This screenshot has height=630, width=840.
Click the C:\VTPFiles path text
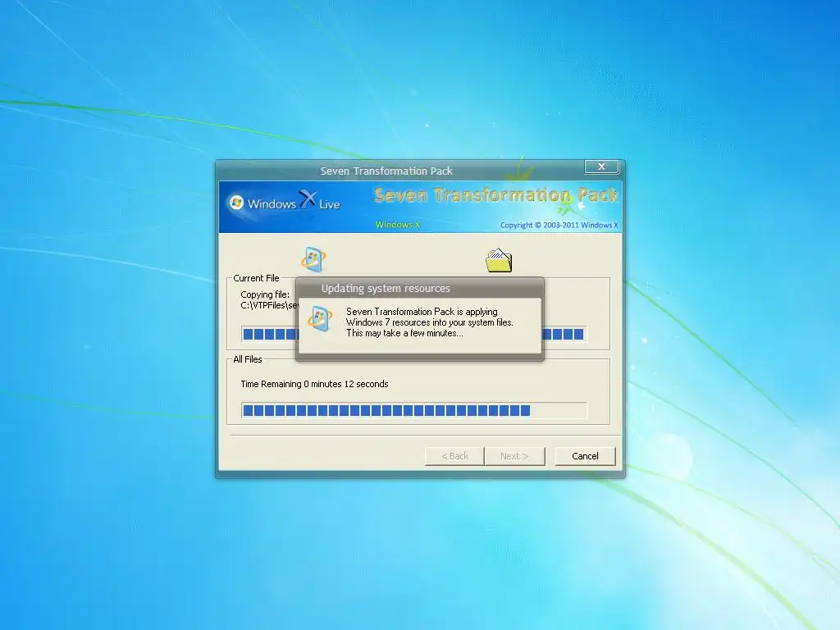click(269, 305)
